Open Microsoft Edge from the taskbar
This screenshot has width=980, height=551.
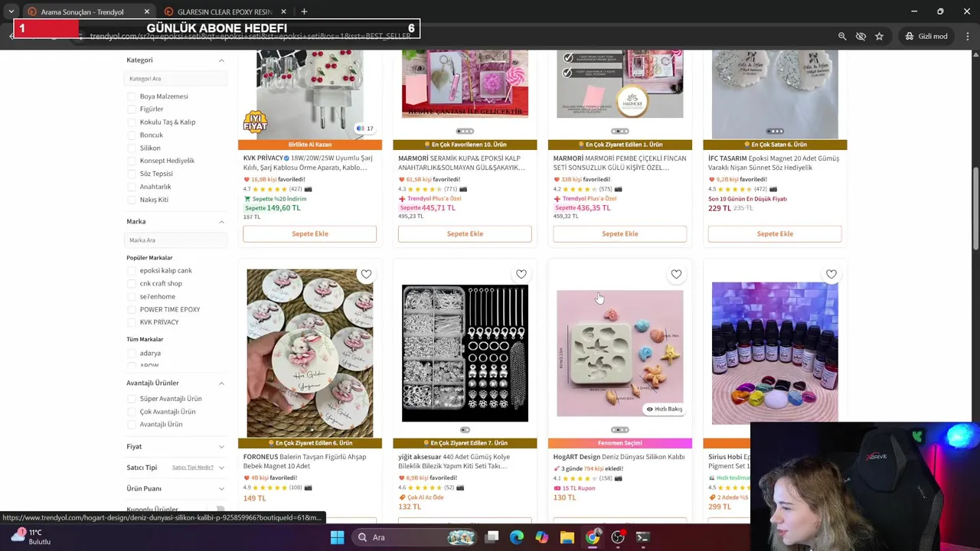click(517, 537)
